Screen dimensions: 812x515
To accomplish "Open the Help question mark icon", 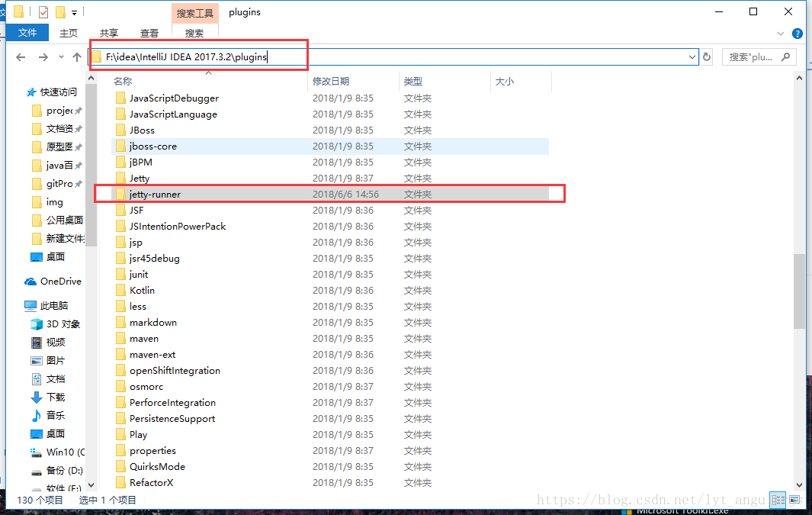I will [x=798, y=34].
